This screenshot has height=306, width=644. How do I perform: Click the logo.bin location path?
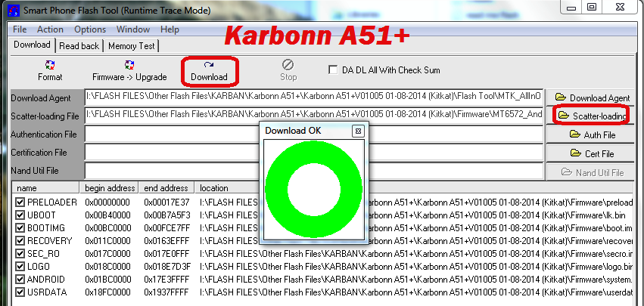415,267
